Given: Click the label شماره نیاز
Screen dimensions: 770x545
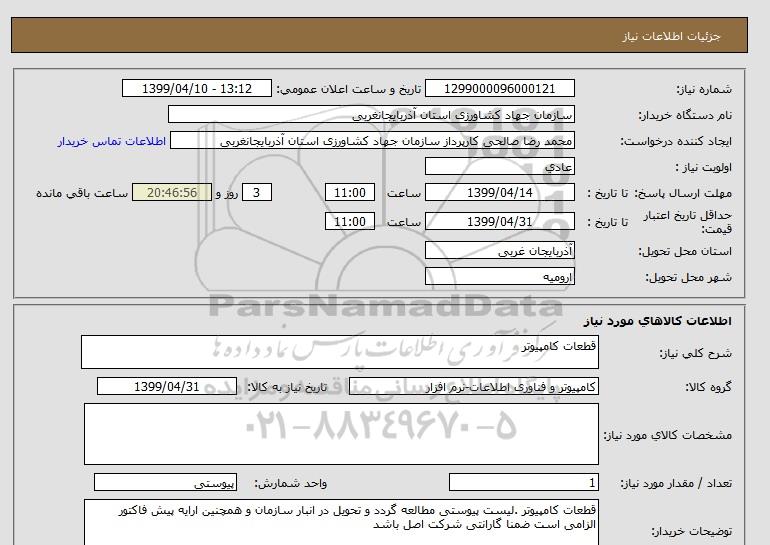Looking at the screenshot, I should (704, 89).
